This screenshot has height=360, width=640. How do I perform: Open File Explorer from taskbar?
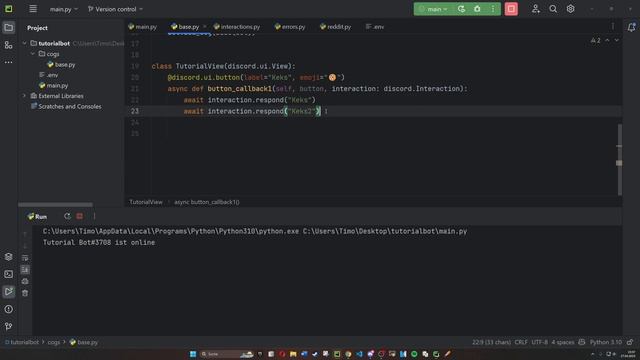pyautogui.click(x=293, y=354)
